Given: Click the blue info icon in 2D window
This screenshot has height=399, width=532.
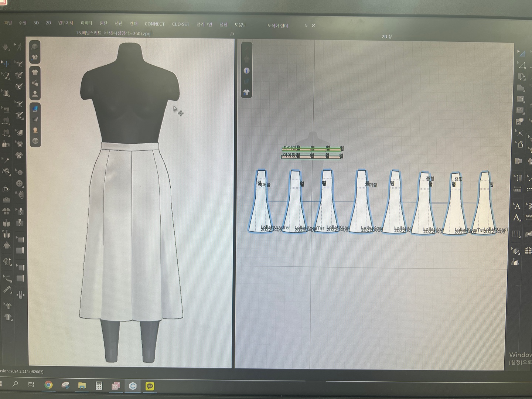Looking at the screenshot, I should click(x=246, y=71).
